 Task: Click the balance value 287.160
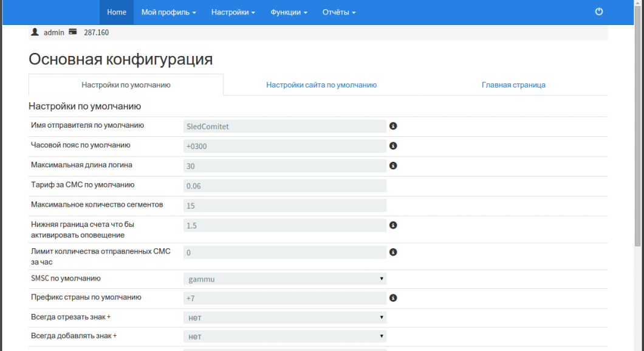[96, 32]
